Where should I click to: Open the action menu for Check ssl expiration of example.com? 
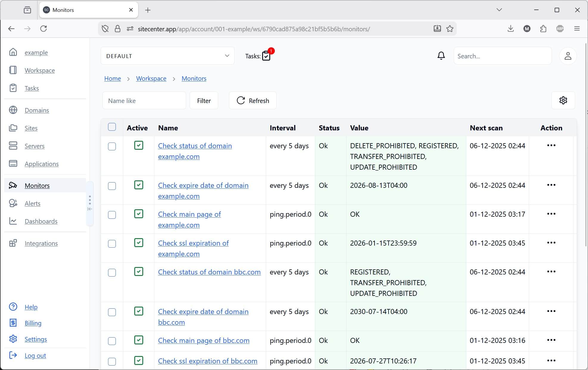551,243
